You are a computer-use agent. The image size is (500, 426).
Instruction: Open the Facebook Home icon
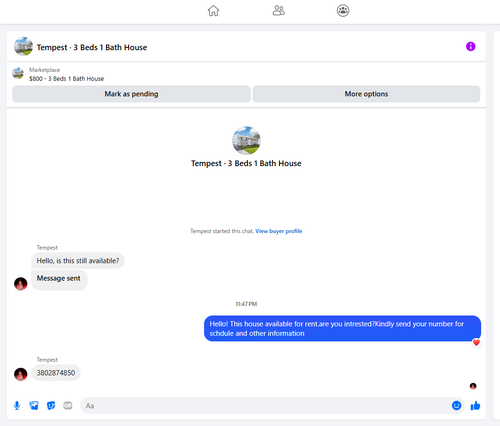[213, 11]
